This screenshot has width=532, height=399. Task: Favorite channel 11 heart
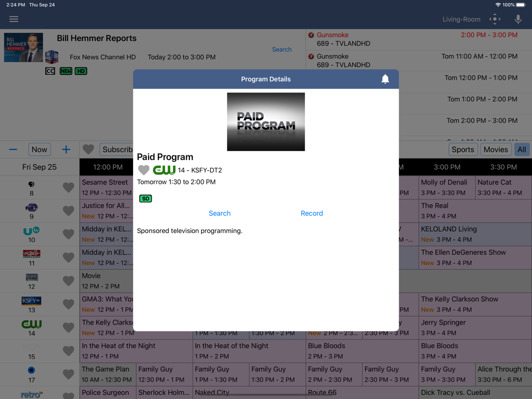pos(69,257)
